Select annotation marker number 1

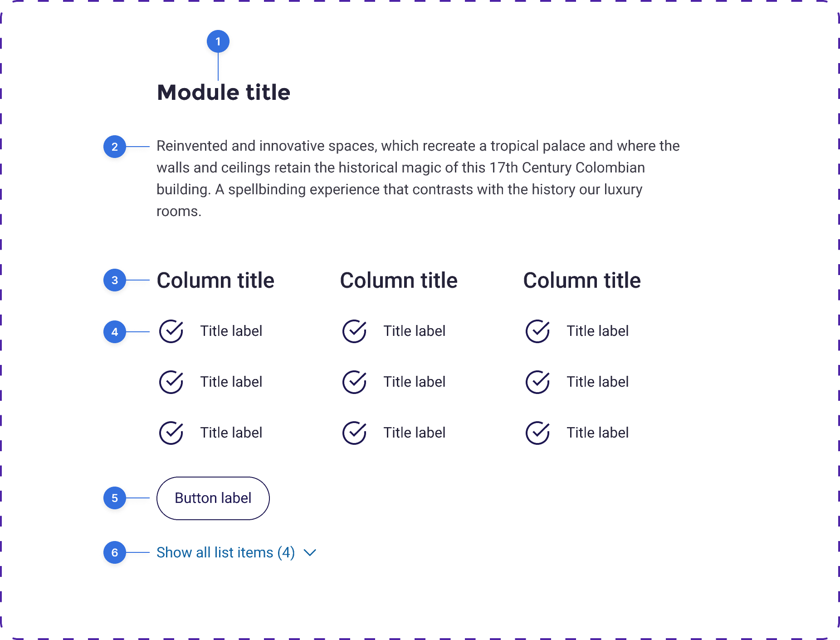(218, 42)
